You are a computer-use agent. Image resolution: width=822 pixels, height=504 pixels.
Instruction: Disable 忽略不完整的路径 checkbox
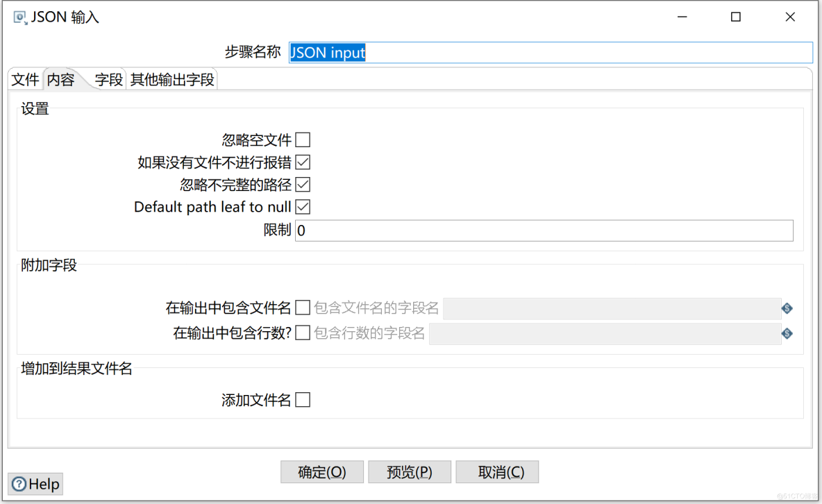click(x=303, y=185)
